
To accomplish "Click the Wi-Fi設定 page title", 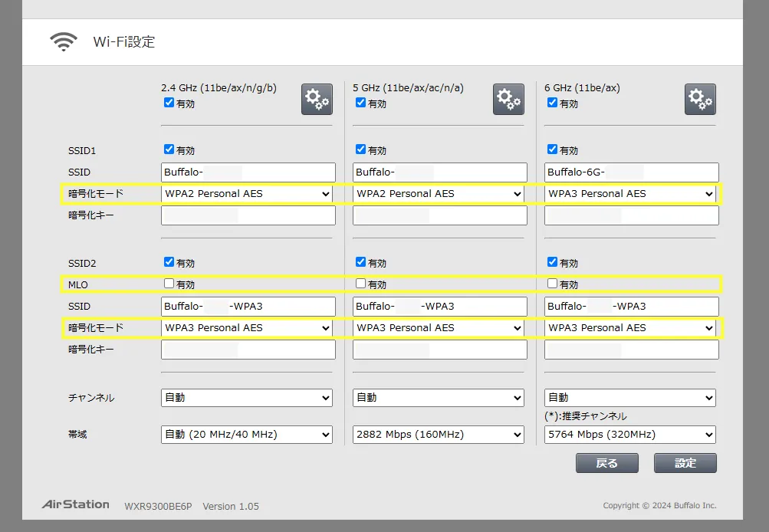I will pos(124,42).
